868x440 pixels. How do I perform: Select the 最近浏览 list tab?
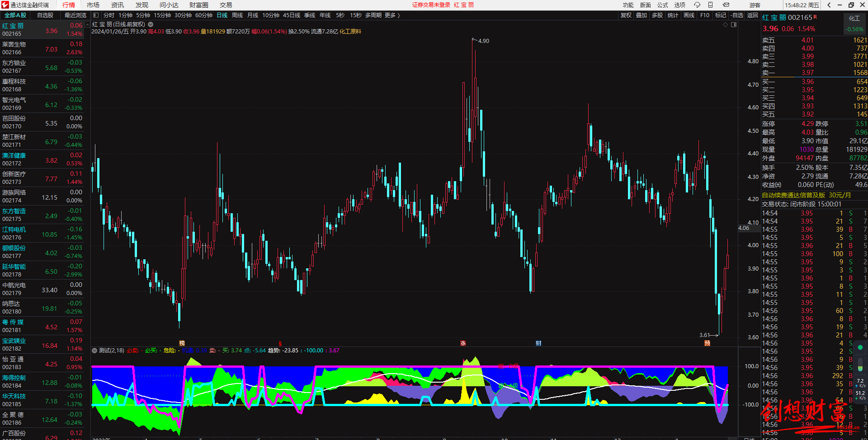(75, 15)
